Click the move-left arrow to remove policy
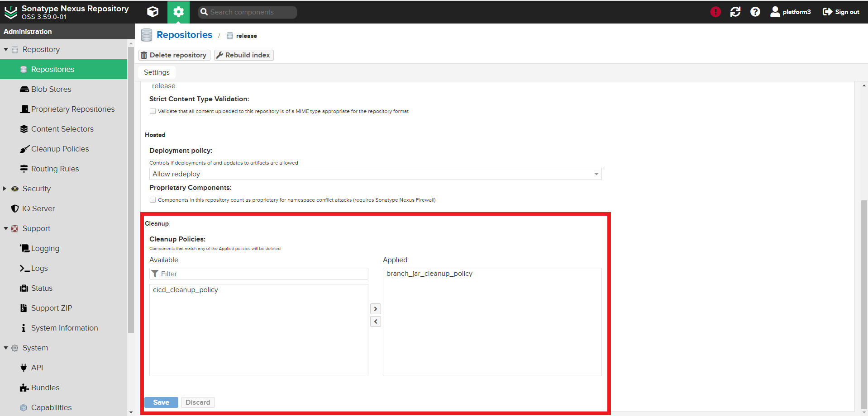 point(376,321)
